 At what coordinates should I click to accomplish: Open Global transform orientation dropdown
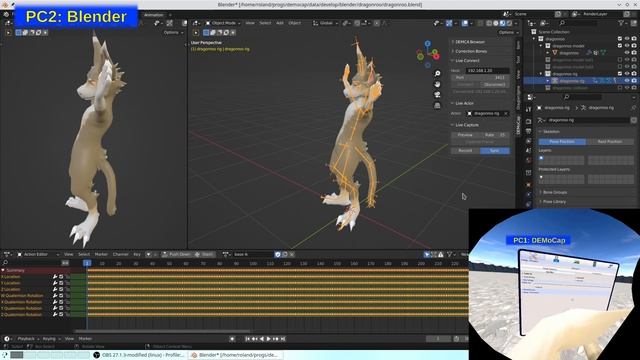326,23
